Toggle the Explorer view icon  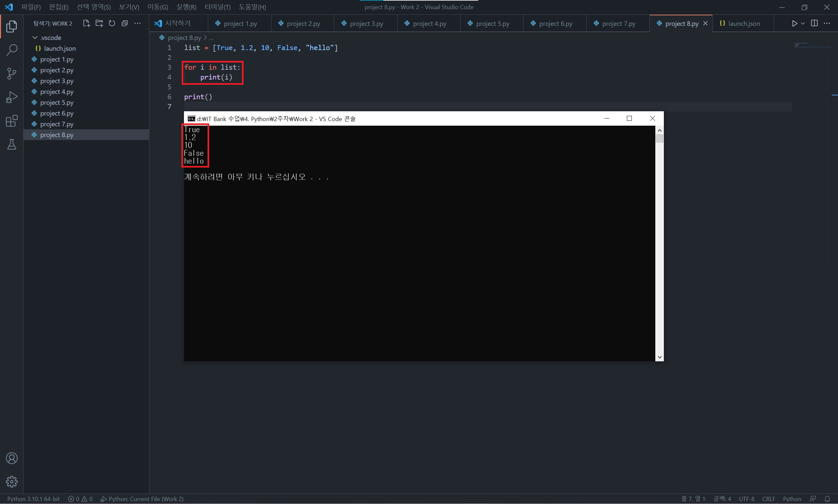coord(11,26)
